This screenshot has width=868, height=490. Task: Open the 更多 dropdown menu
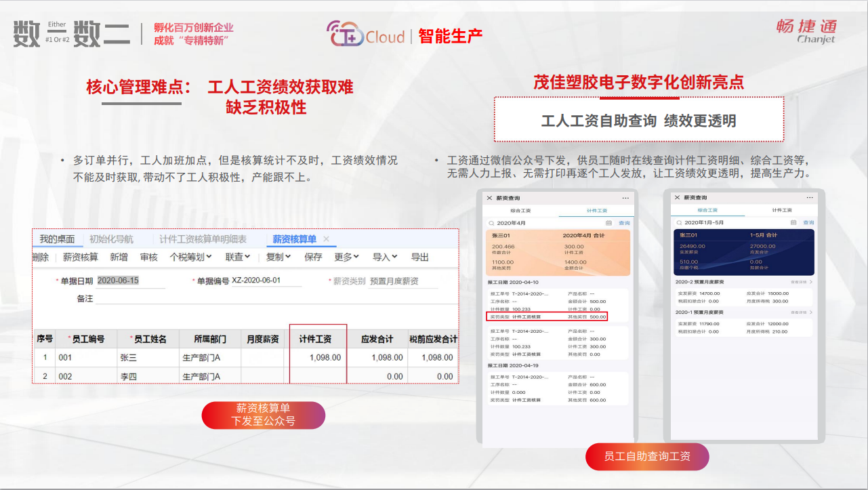347,257
